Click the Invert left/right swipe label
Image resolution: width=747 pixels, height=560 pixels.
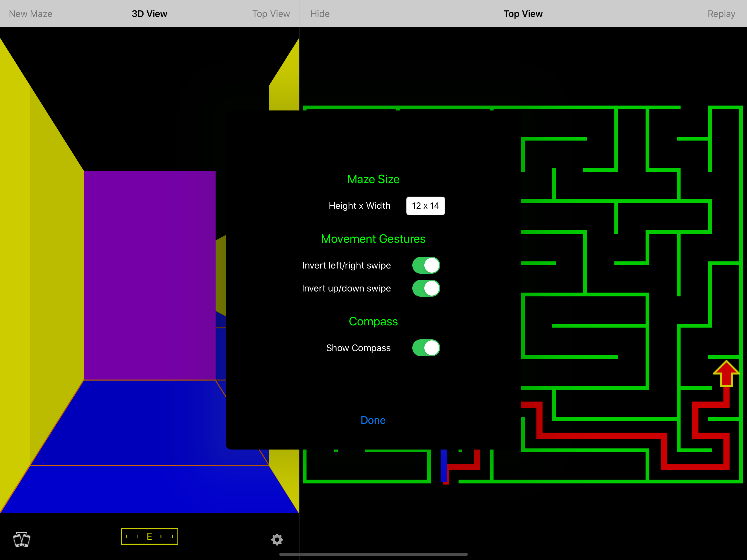point(346,266)
